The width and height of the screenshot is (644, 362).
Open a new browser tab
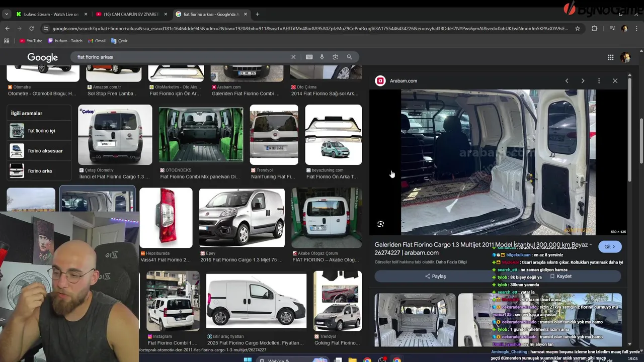257,14
